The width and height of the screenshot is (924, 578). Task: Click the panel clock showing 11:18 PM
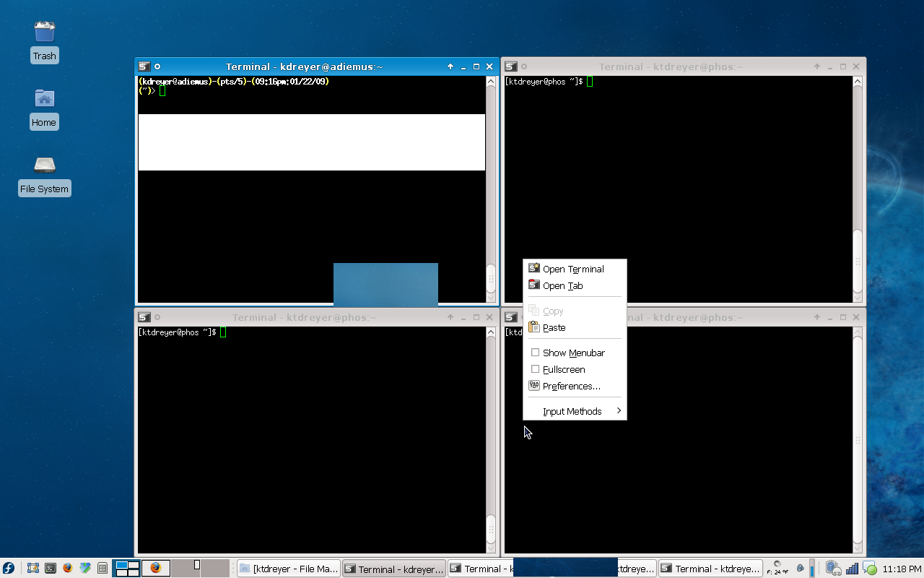[902, 569]
